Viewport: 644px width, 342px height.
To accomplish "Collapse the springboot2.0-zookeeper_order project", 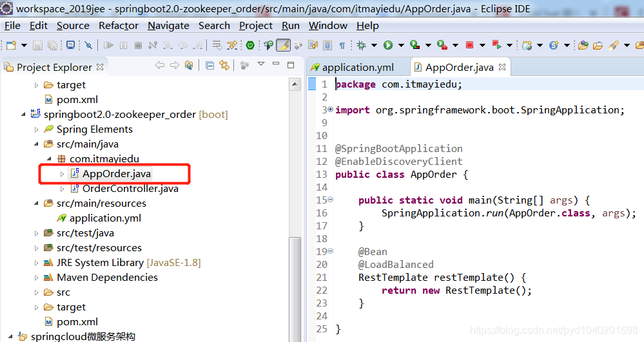I will (x=23, y=115).
